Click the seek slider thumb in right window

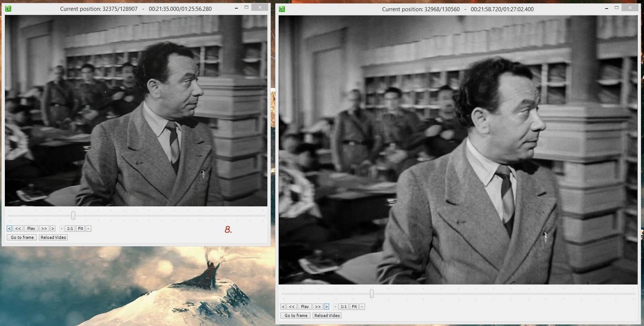pos(372,293)
